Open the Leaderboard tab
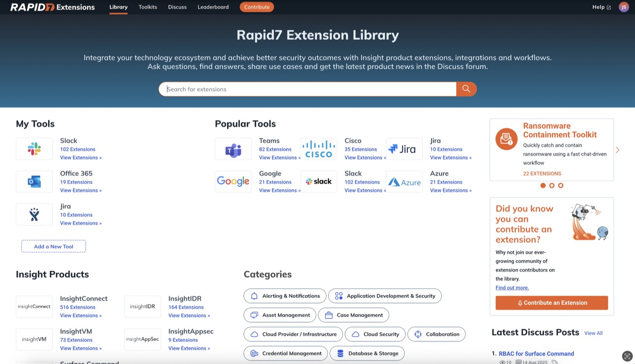Viewport: 635px width, 364px height. point(213,7)
